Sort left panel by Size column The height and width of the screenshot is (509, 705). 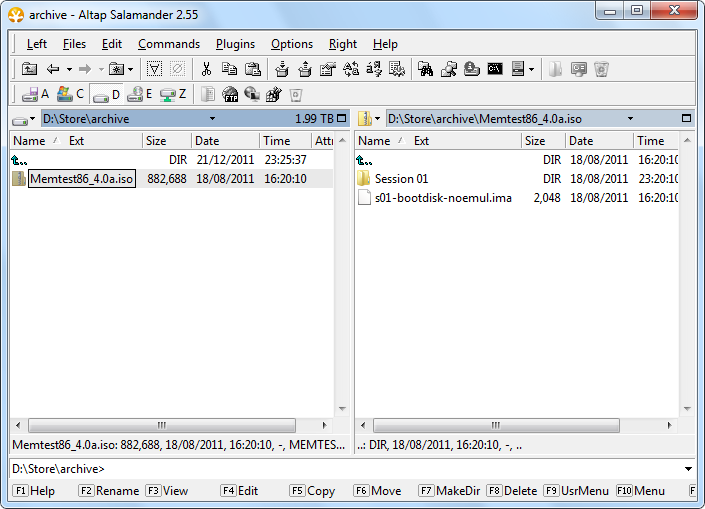(167, 141)
